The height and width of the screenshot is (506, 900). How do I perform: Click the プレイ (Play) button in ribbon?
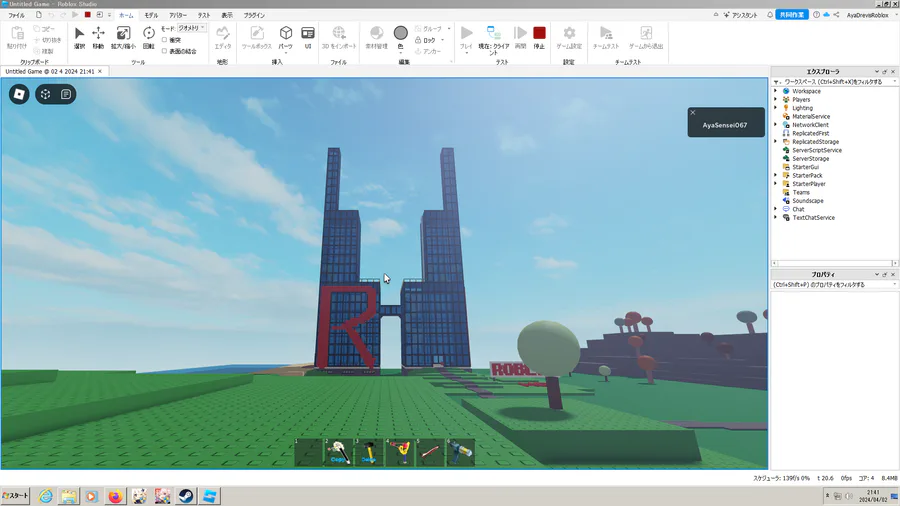[x=467, y=38]
